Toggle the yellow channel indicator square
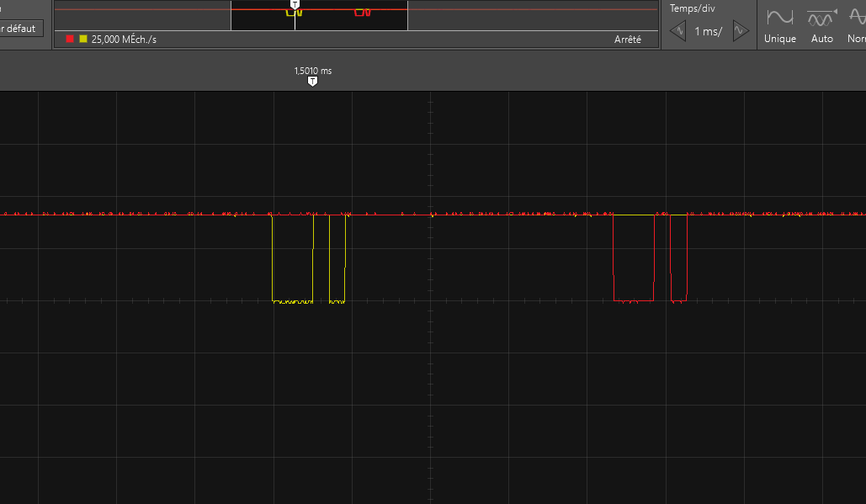The height and width of the screenshot is (504, 866). pyautogui.click(x=82, y=38)
